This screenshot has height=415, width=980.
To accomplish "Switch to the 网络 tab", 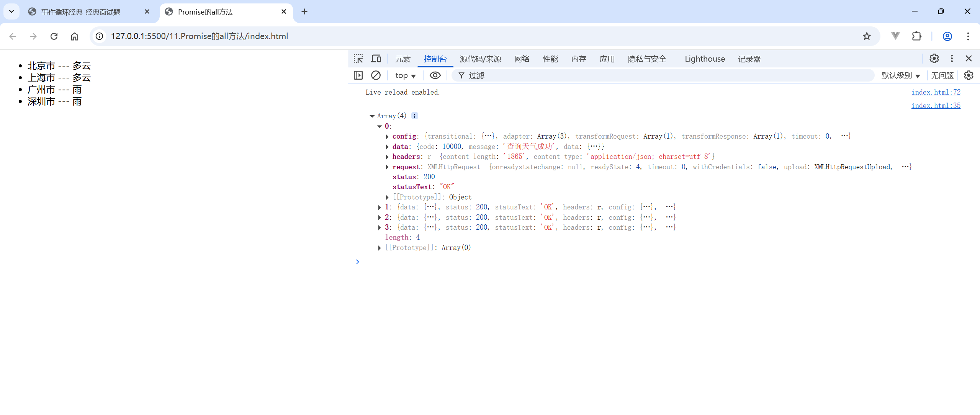I will pos(522,59).
